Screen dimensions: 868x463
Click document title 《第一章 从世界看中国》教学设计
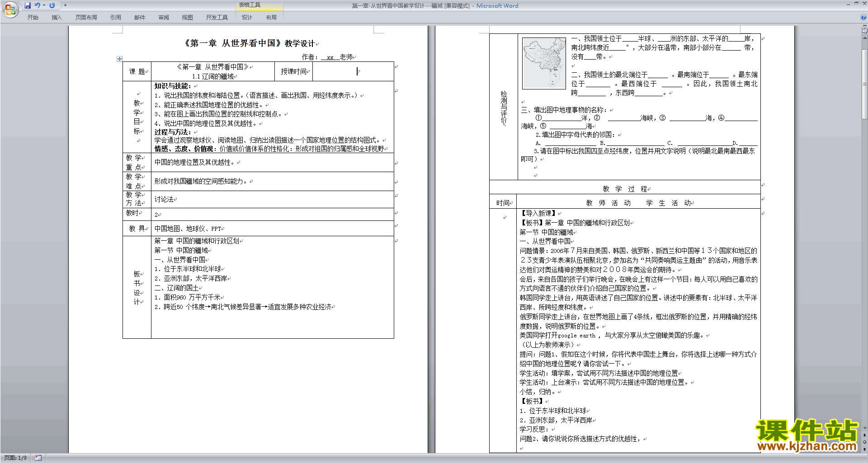pos(249,43)
